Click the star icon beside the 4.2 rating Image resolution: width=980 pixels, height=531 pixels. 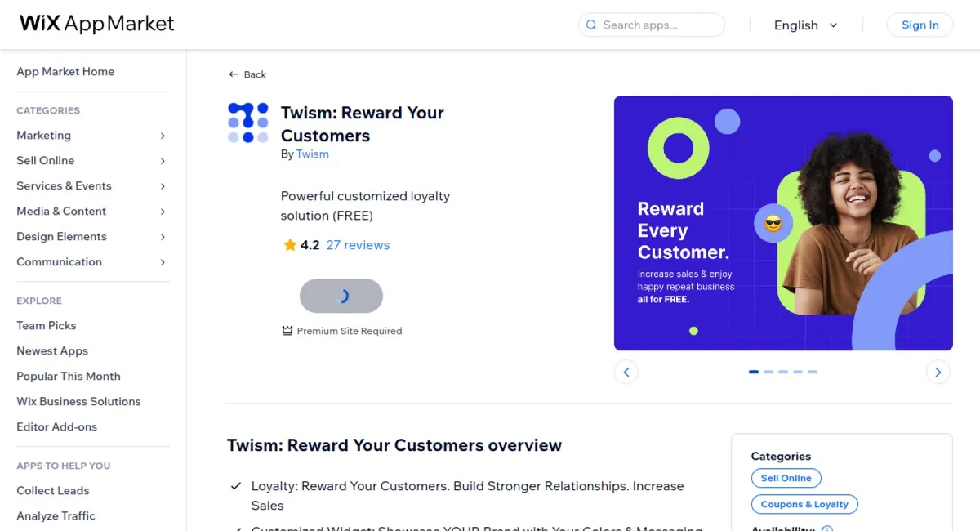[x=289, y=244]
